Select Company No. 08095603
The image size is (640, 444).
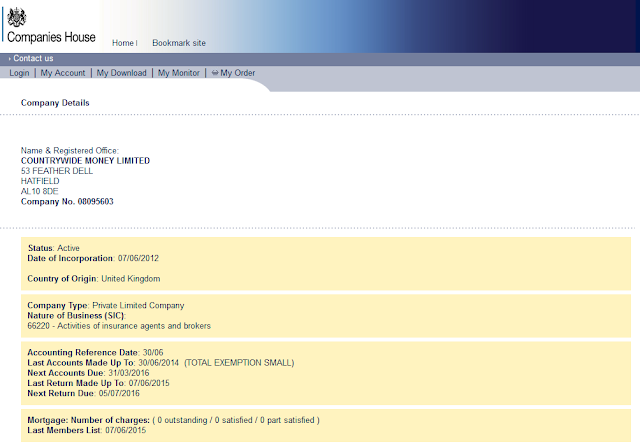[67, 202]
